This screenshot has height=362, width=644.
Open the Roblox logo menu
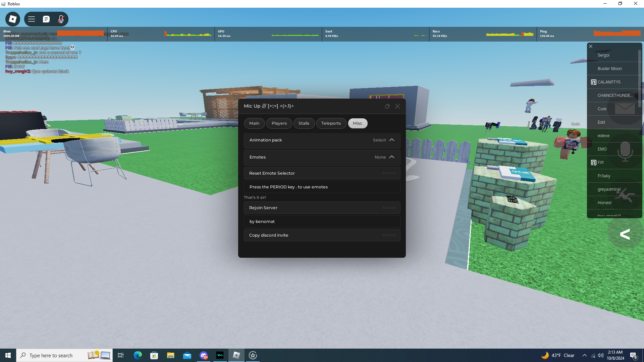tap(13, 19)
